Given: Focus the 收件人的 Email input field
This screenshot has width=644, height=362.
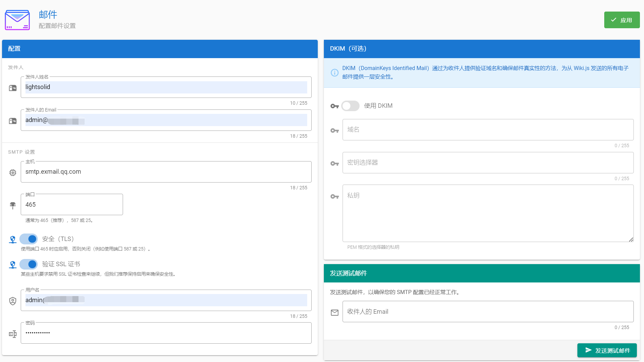Looking at the screenshot, I should [488, 312].
